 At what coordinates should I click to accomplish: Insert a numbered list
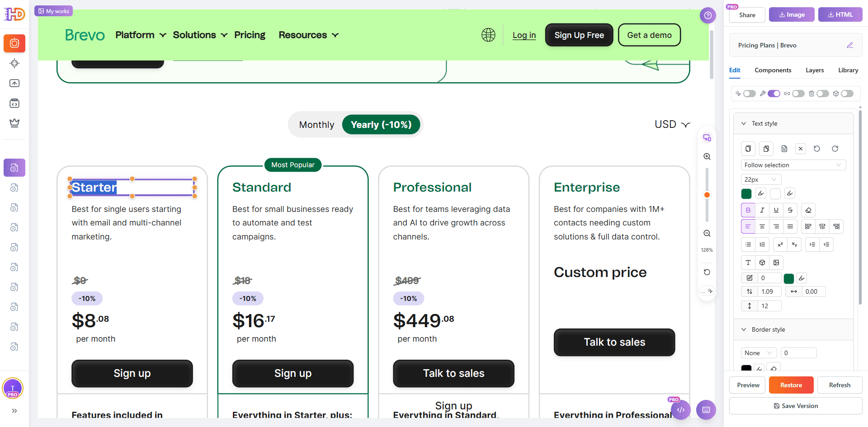pos(763,244)
